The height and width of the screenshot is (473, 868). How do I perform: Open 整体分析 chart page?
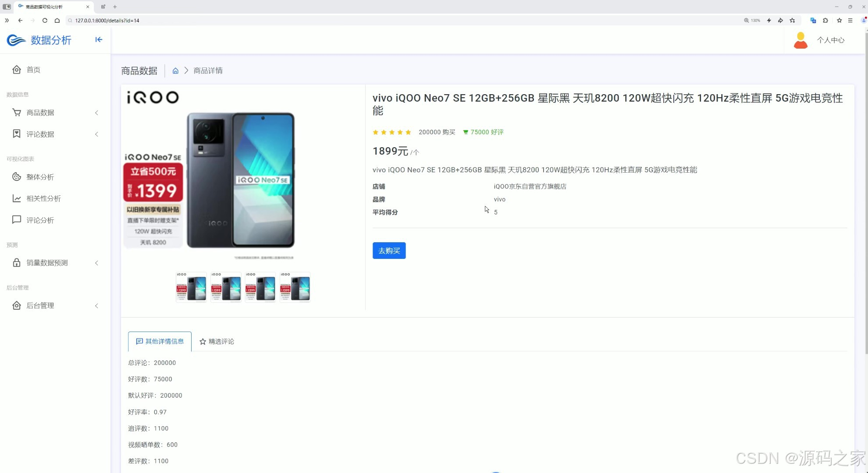(x=40, y=177)
